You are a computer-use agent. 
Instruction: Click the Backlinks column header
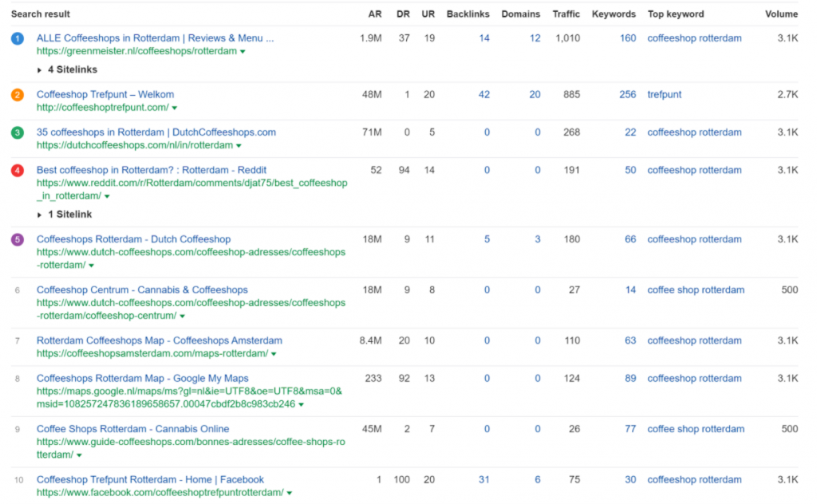tap(468, 14)
